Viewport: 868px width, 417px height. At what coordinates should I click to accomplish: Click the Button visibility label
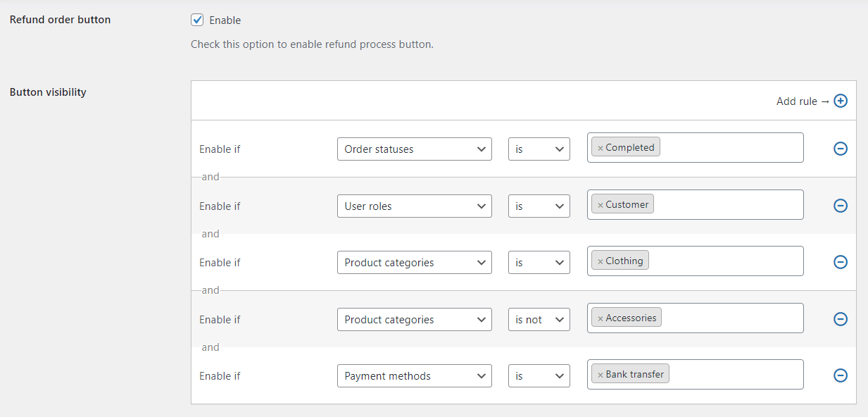pos(48,92)
